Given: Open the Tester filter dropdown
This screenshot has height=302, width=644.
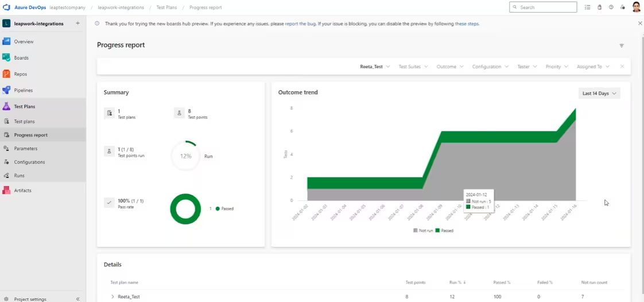Looking at the screenshot, I should (x=527, y=67).
